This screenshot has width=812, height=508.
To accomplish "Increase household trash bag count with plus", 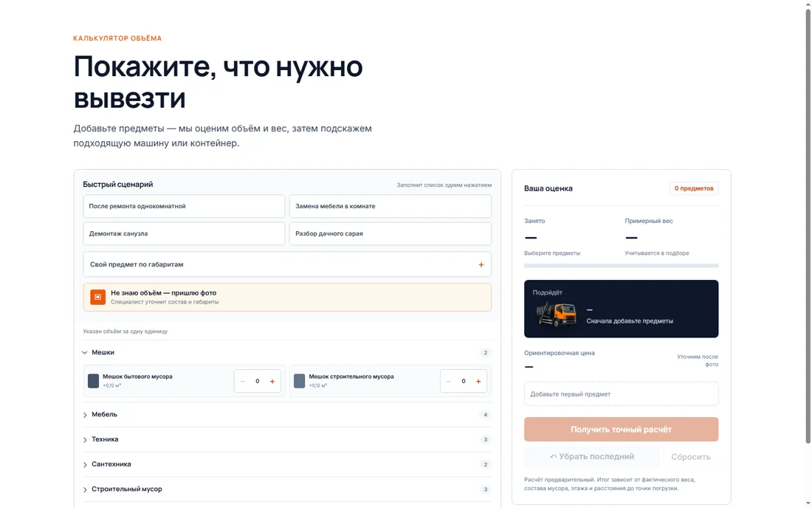I will [x=272, y=381].
